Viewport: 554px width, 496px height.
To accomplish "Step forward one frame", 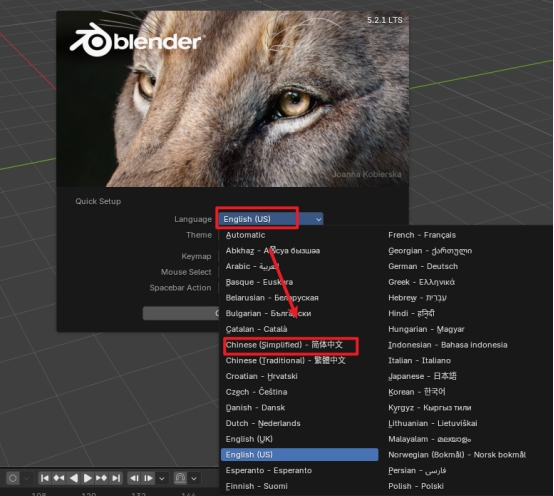I will (x=148, y=478).
